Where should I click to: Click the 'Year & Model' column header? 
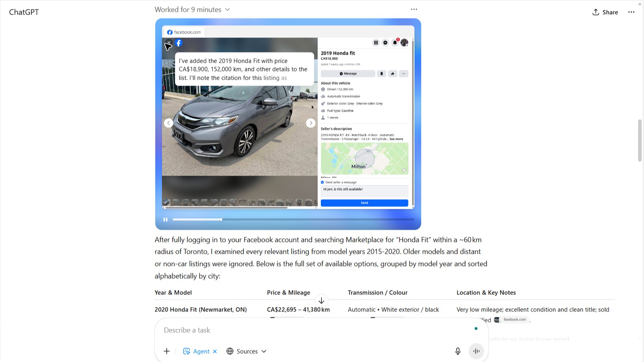point(173,293)
